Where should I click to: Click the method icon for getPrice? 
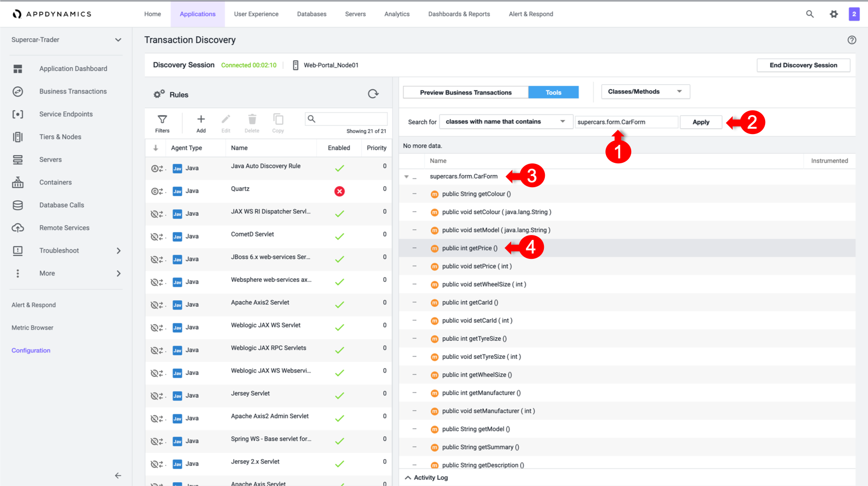click(435, 249)
